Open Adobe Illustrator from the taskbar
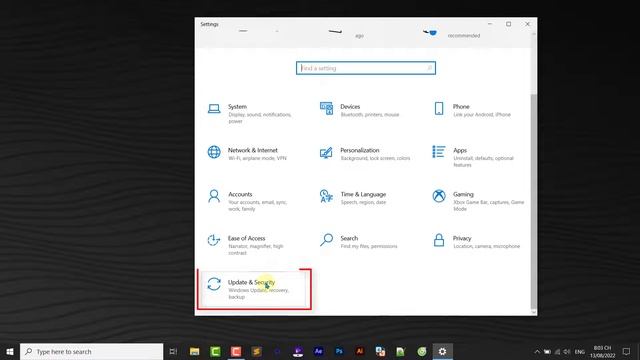 pos(360,351)
